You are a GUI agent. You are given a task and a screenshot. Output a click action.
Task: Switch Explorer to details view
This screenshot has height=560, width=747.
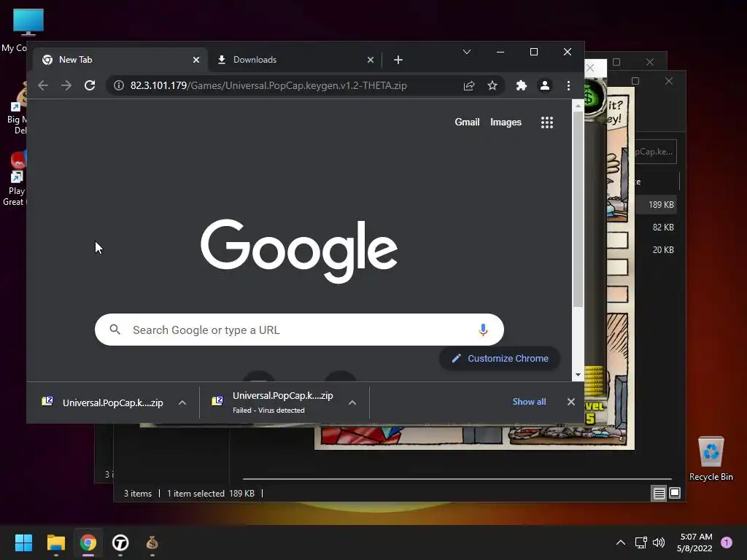pyautogui.click(x=659, y=493)
